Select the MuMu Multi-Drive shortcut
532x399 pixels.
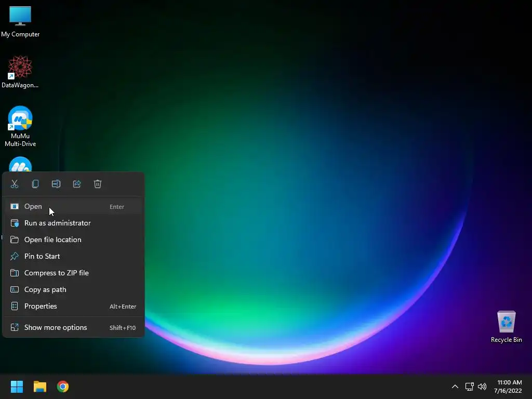20,126
